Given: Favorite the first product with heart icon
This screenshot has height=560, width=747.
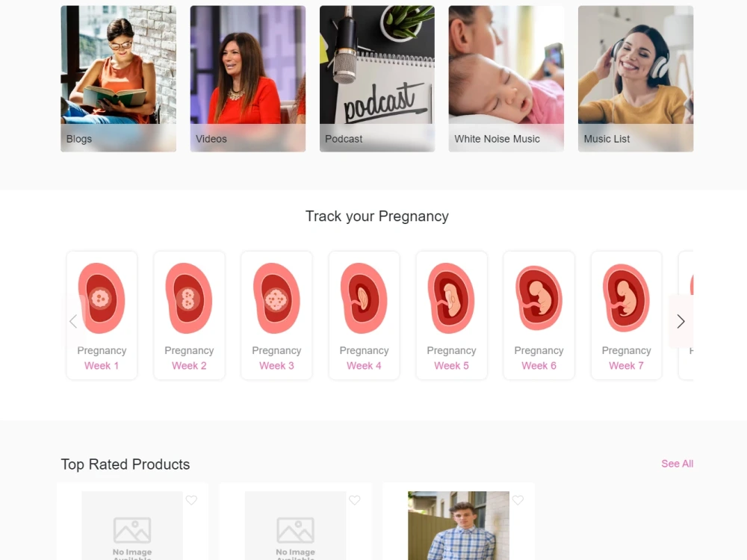Looking at the screenshot, I should (x=191, y=500).
